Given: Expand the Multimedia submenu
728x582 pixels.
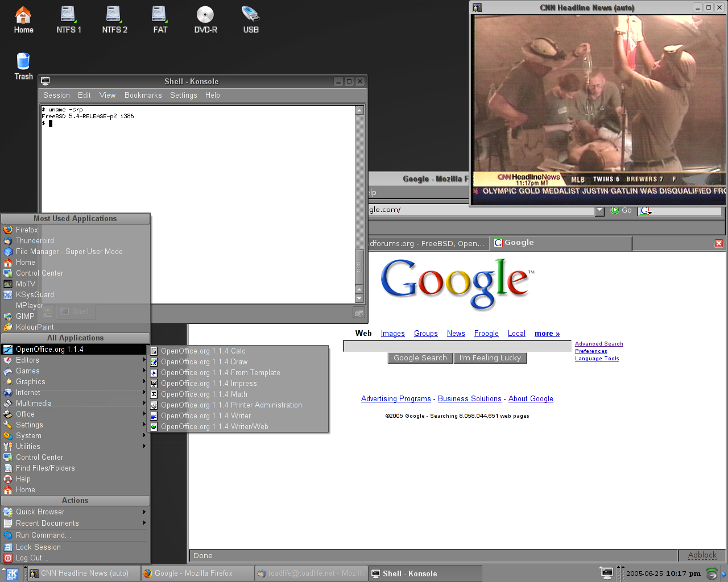Looking at the screenshot, I should (34, 404).
